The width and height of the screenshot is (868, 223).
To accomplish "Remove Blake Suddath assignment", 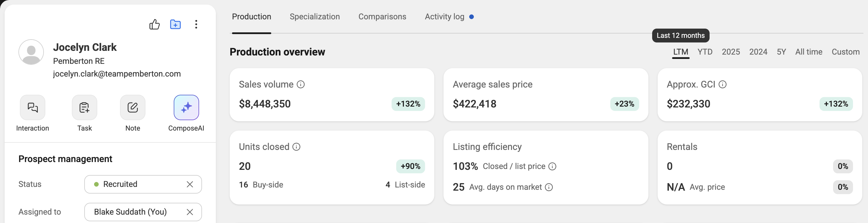I will [190, 212].
